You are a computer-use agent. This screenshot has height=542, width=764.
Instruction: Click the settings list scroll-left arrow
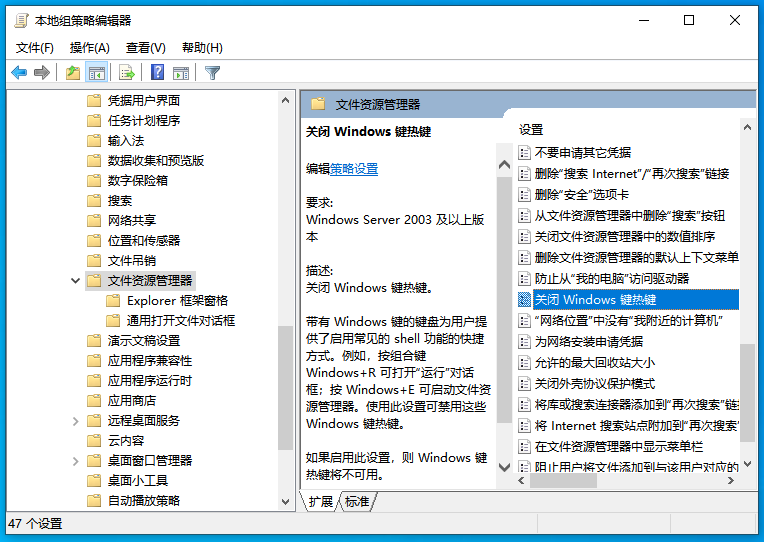(522, 481)
